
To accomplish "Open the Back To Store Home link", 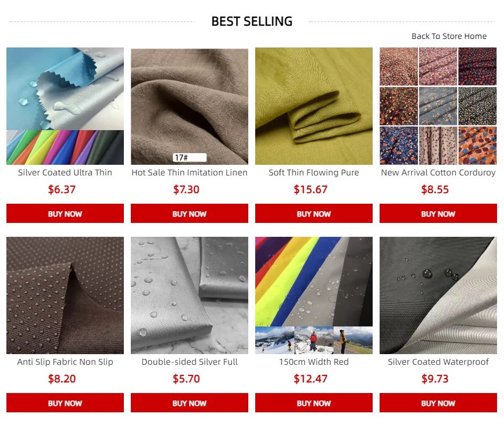I will click(449, 36).
